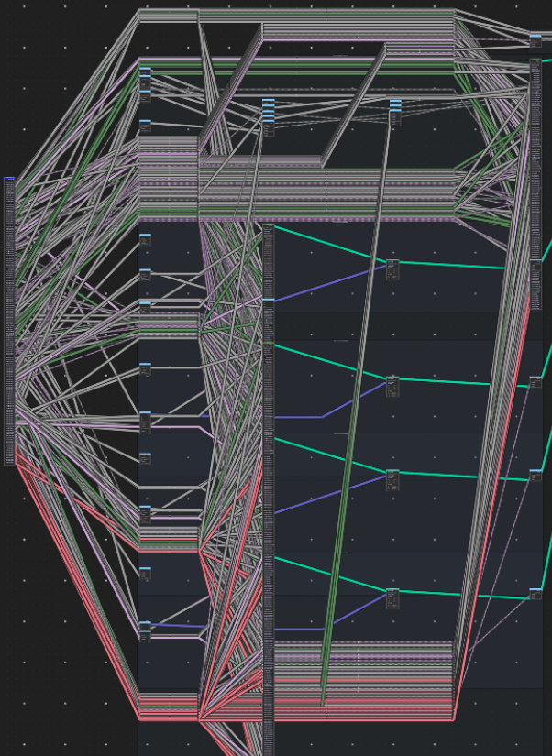The width and height of the screenshot is (552, 756).
Task: Select the lowest of three small right-edge teal nodes
Action: pos(535,594)
